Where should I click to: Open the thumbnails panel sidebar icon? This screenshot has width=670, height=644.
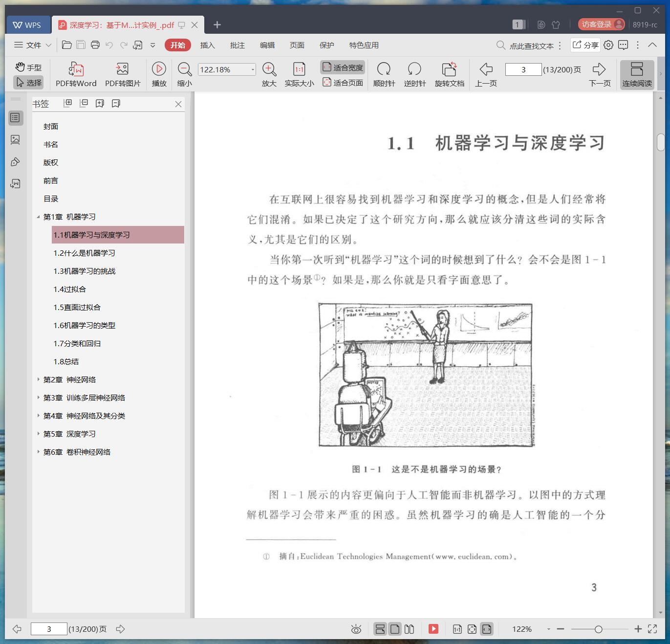pyautogui.click(x=15, y=140)
